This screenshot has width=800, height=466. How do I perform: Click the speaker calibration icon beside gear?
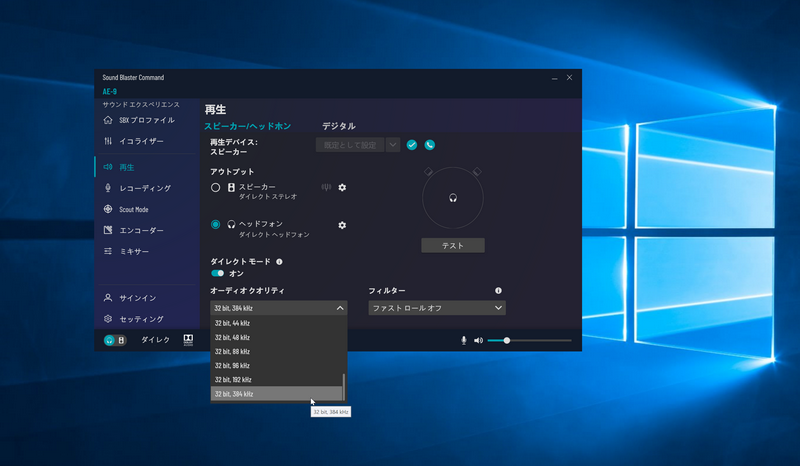pos(326,187)
